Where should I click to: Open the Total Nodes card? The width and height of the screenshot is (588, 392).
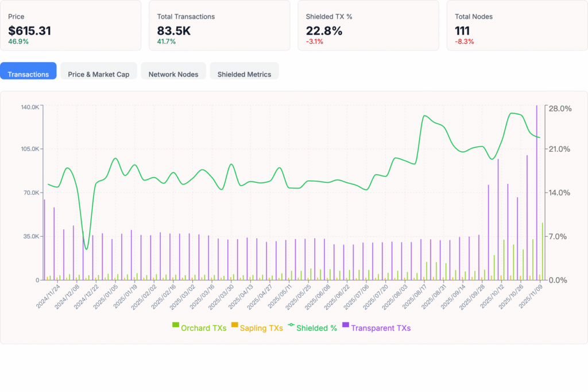tap(517, 25)
